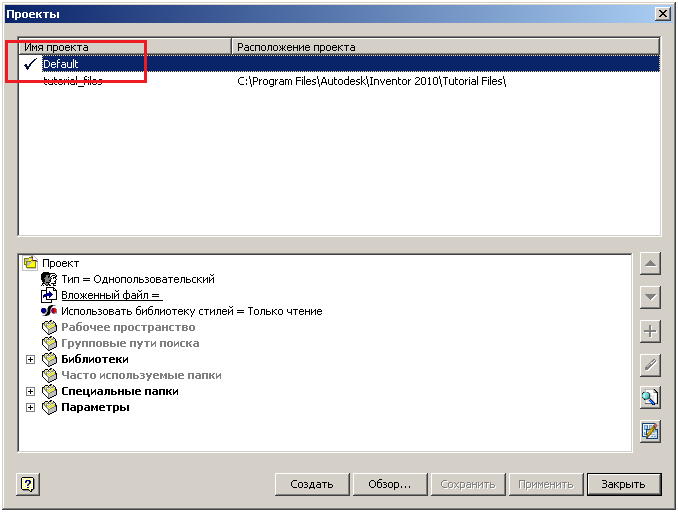Expand the Библиотеки tree node
This screenshot has width=678, height=512.
click(x=30, y=359)
